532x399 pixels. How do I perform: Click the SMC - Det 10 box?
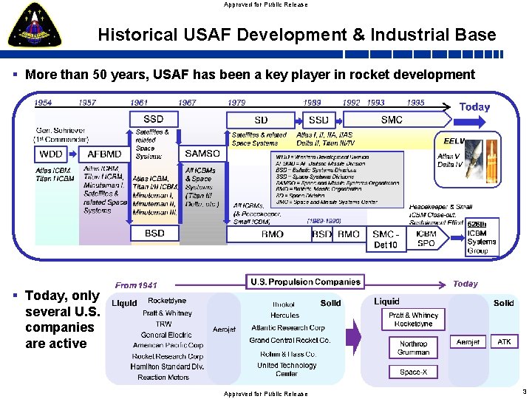tap(386, 239)
